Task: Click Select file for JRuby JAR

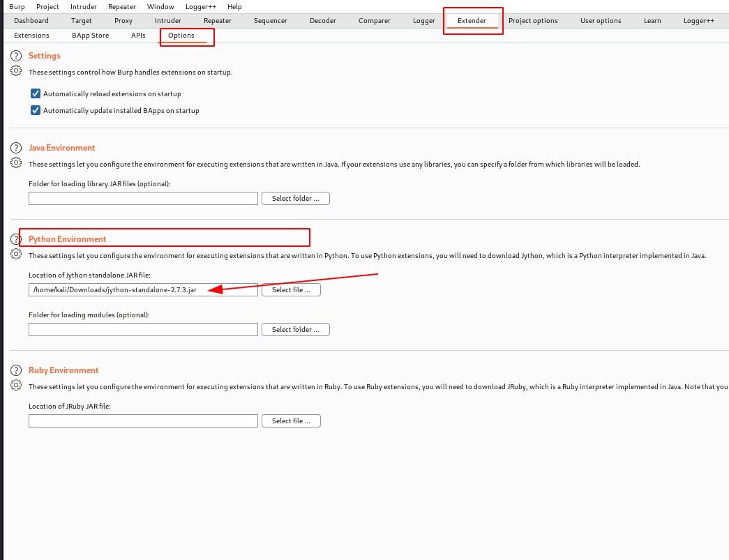Action: click(x=291, y=421)
